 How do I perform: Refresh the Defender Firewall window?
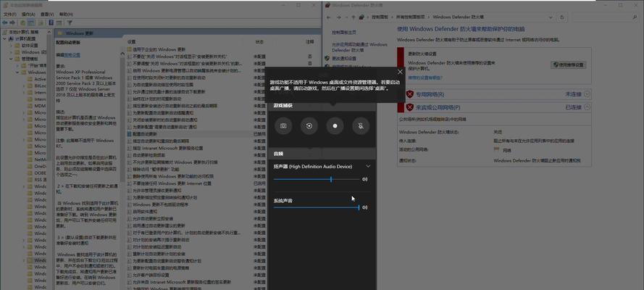562,17
